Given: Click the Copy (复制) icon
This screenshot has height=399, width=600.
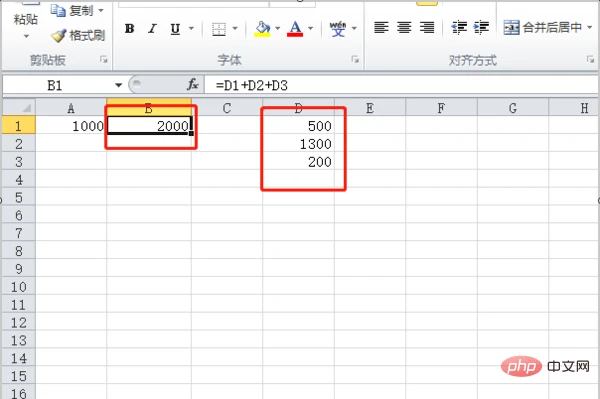Looking at the screenshot, I should point(58,11).
